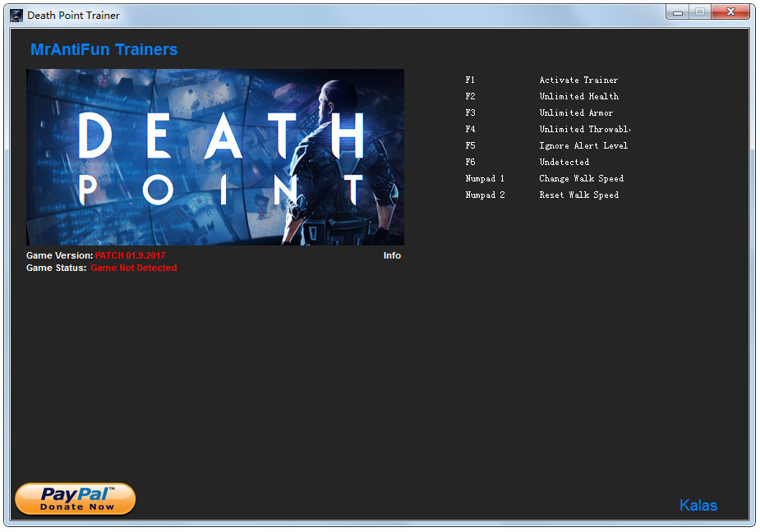Click the Game Version label
The width and height of the screenshot is (760, 532).
click(60, 255)
